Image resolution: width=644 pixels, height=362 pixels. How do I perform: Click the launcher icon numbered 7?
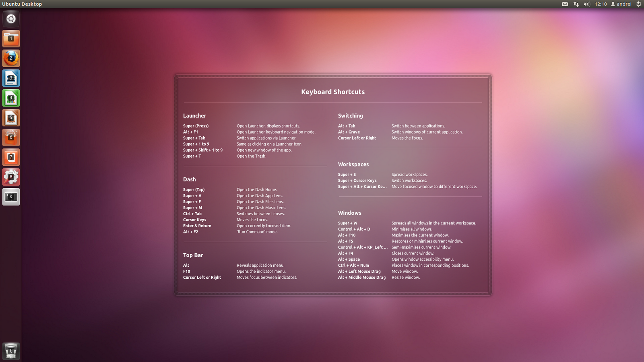pyautogui.click(x=11, y=157)
